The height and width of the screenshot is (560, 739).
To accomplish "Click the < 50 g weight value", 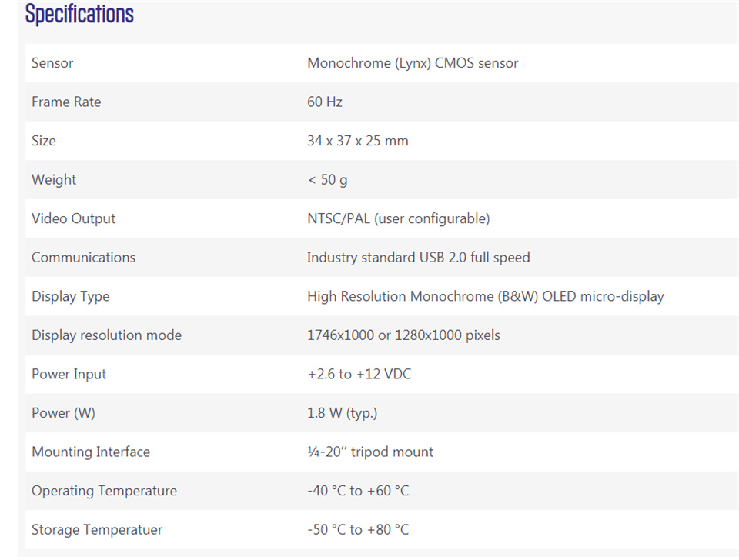I will [328, 179].
